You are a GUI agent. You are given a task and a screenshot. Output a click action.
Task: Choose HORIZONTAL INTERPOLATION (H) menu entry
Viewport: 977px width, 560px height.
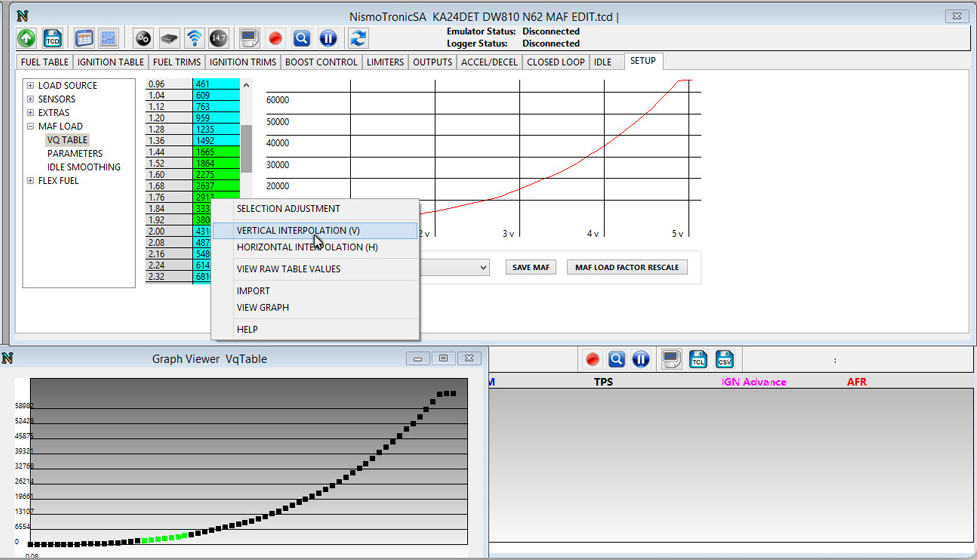315,247
